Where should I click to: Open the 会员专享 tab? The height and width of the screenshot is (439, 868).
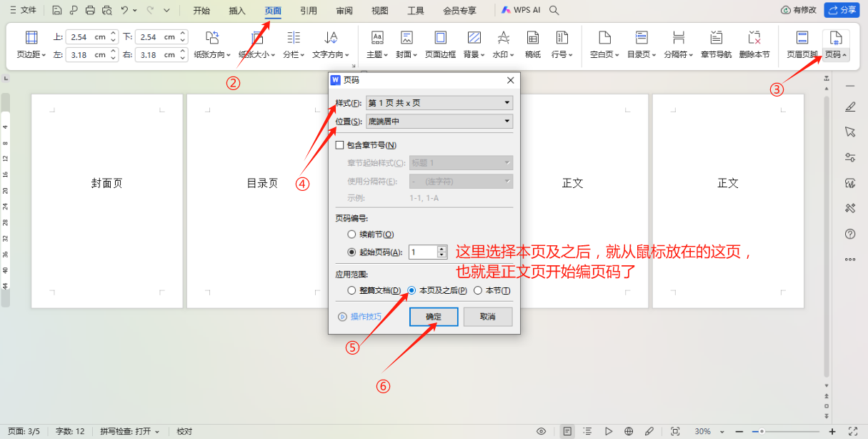460,11
